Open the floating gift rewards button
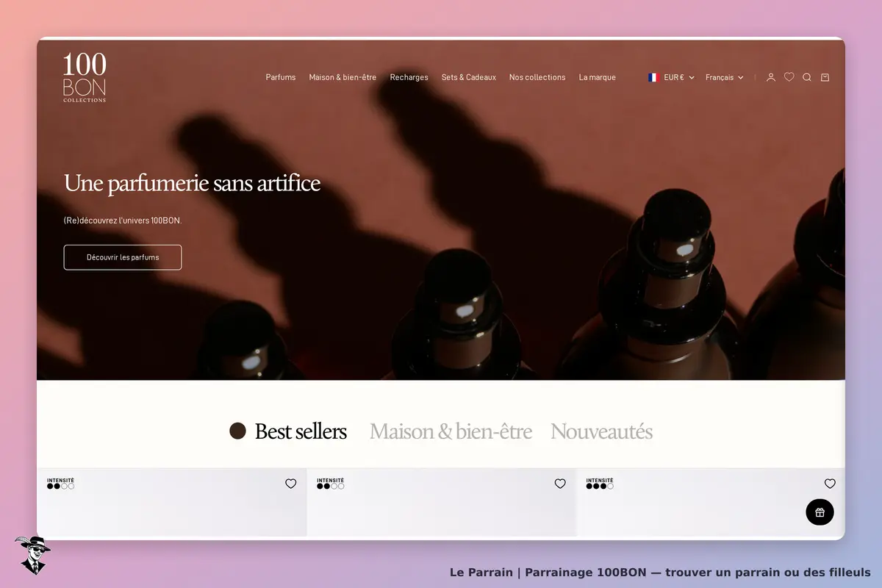882x588 pixels. point(820,512)
